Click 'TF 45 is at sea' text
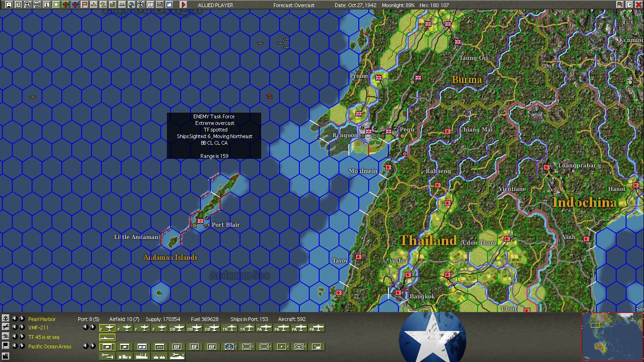Viewport: 644px width, 362px height. 44,337
